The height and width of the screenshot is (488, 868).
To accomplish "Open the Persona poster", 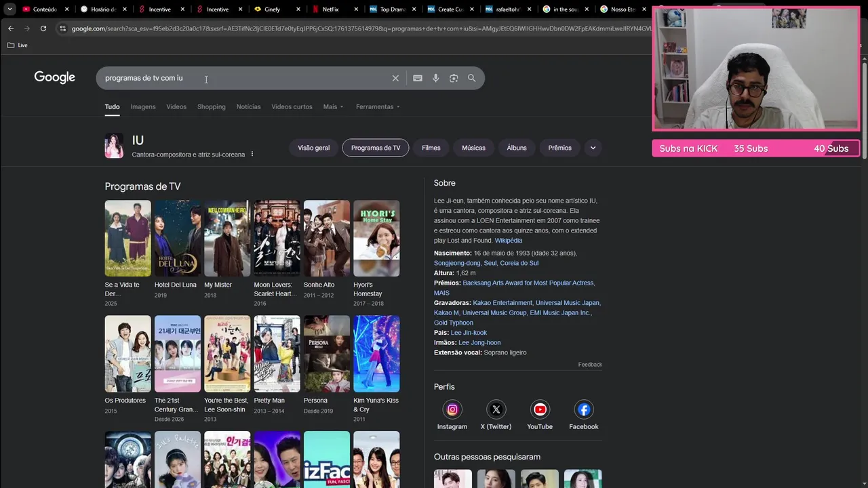I will (327, 354).
